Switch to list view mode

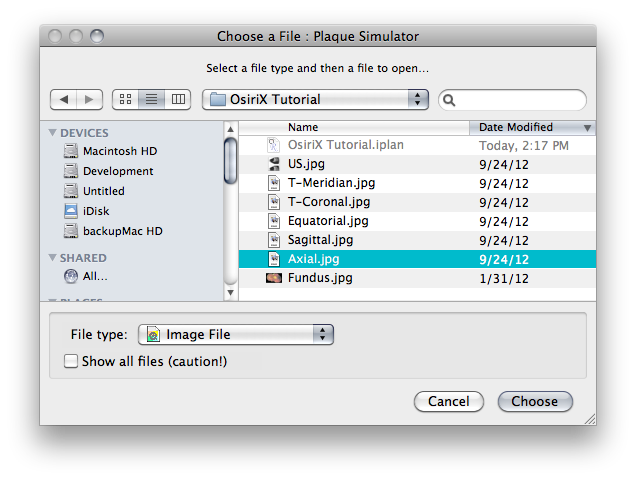pos(152,99)
